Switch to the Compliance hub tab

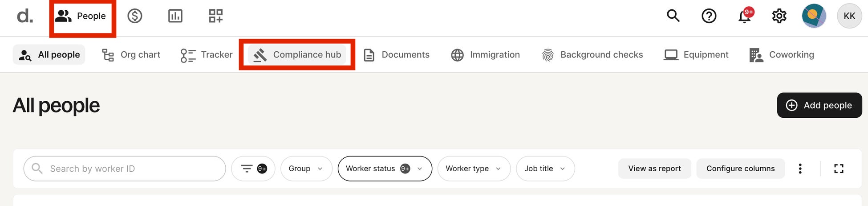(x=297, y=55)
